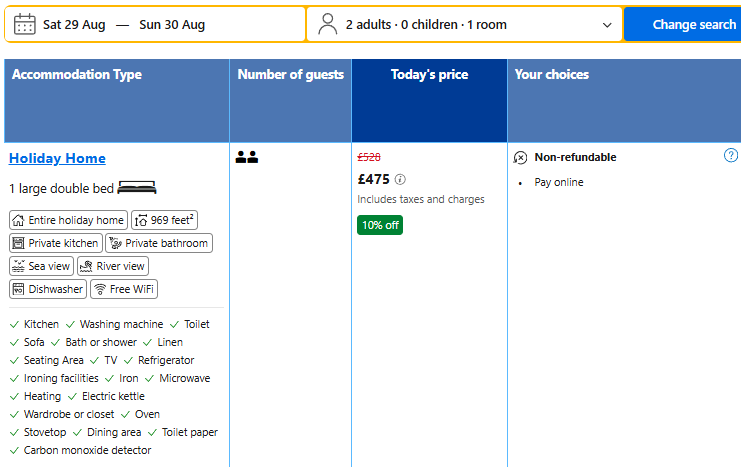The width and height of the screenshot is (741, 467).
Task: Click the Linen amenity text
Action: (x=170, y=342)
